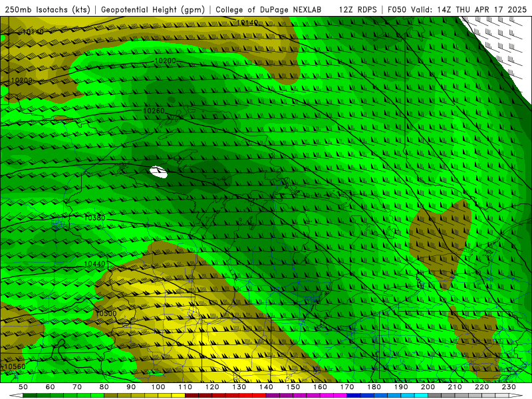Click the '200' color scale label
The width and height of the screenshot is (532, 399).
pyautogui.click(x=428, y=387)
